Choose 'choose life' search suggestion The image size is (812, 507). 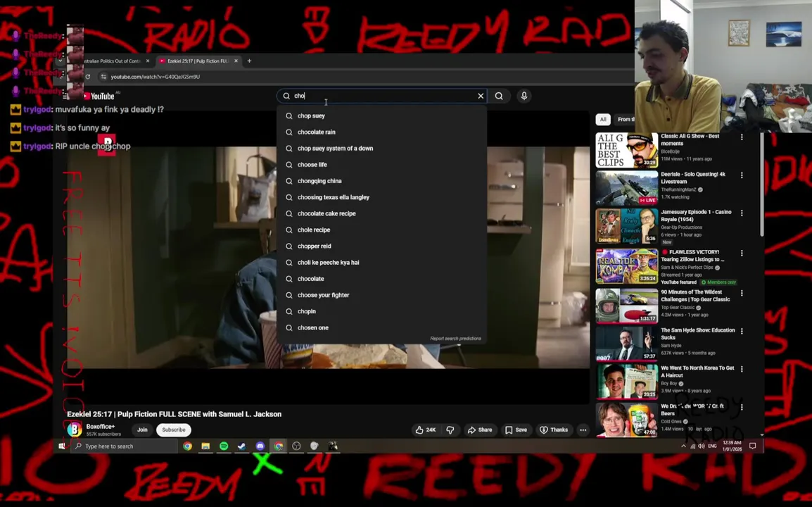pos(382,165)
